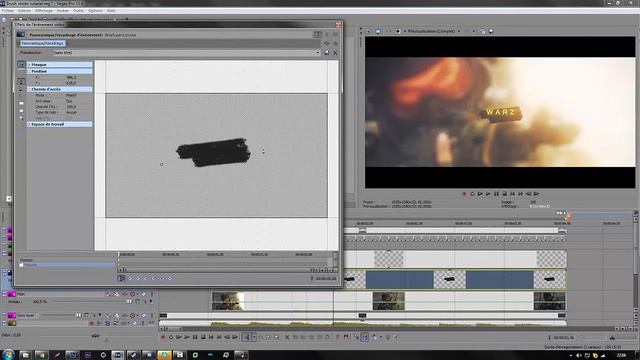This screenshot has height=360, width=640.
Task: Select the oval mask tool
Action: tap(21, 111)
